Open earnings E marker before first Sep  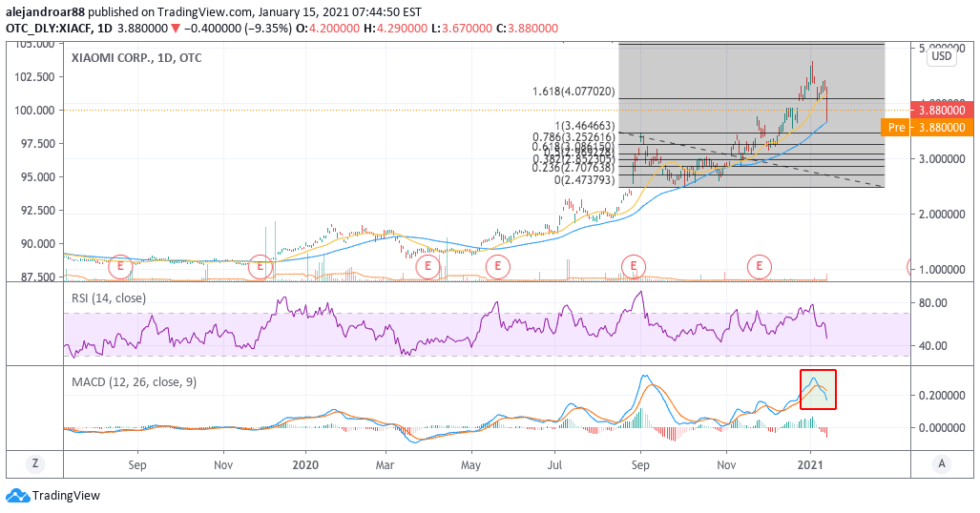coord(120,267)
